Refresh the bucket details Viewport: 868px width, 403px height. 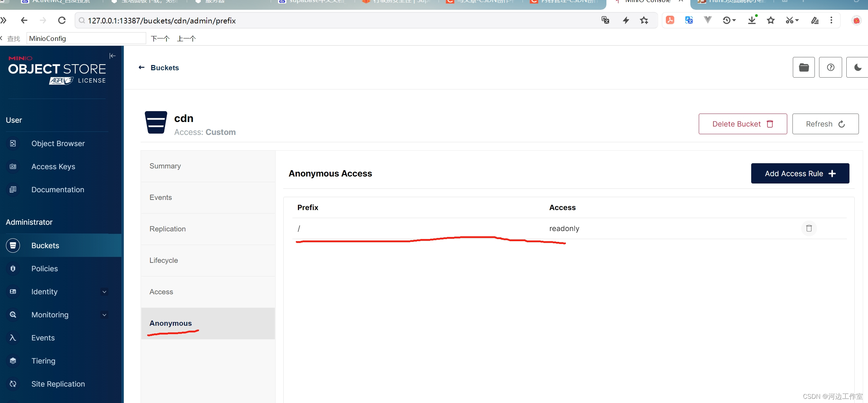pos(825,124)
